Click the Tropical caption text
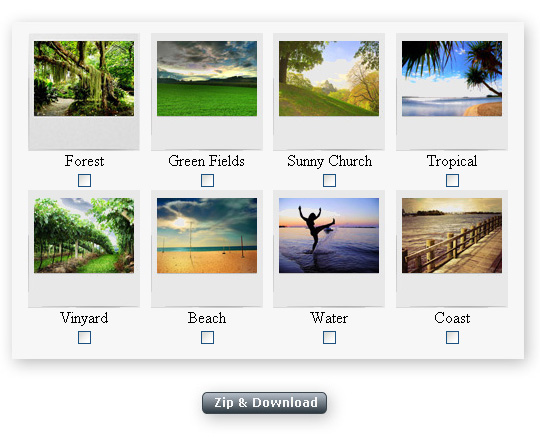The image size is (540, 438). click(x=452, y=161)
